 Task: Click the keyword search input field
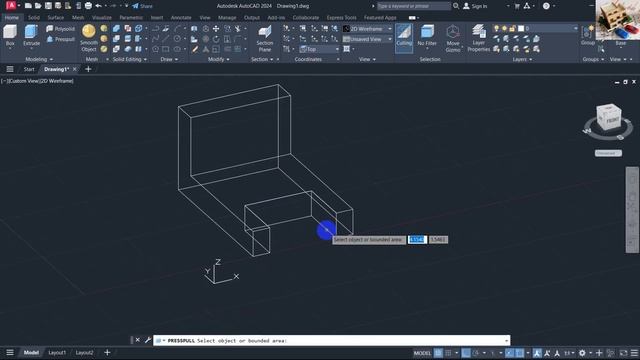[x=413, y=6]
